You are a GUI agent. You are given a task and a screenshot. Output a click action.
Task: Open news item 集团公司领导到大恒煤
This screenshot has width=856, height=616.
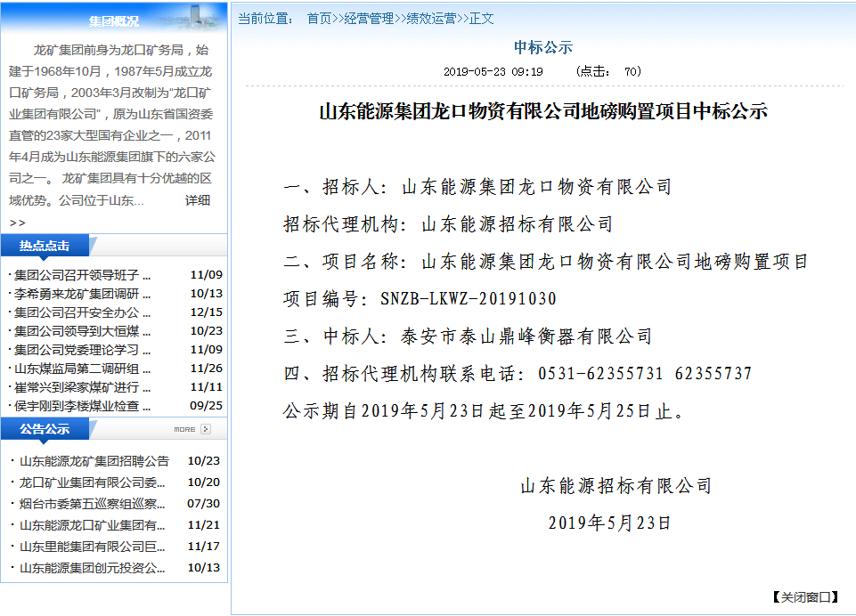(83, 331)
